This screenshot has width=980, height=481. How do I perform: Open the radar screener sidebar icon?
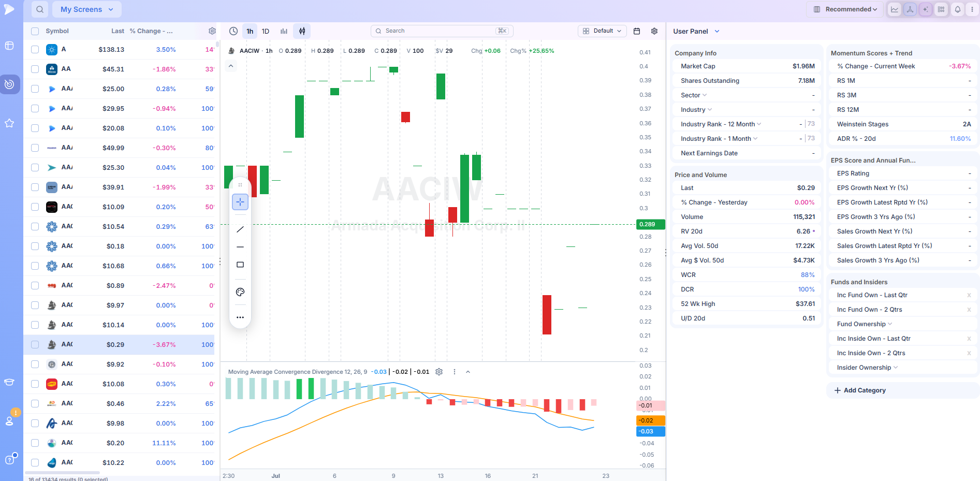pos(9,84)
